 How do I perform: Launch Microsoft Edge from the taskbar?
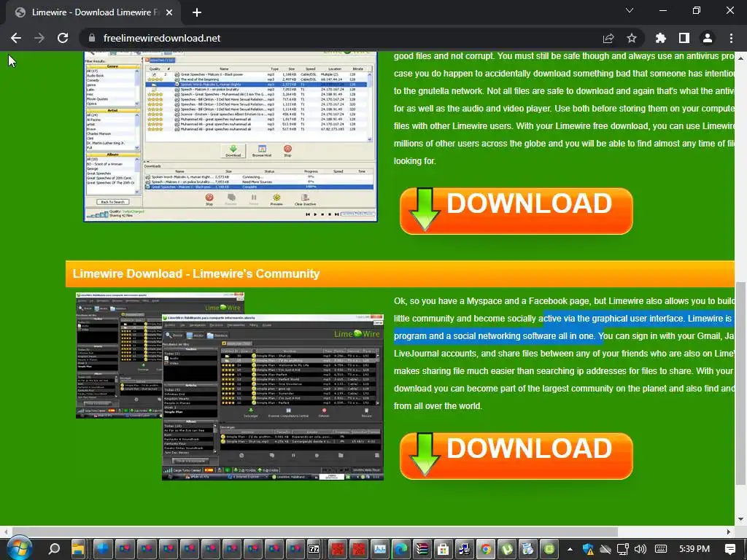coord(400,549)
